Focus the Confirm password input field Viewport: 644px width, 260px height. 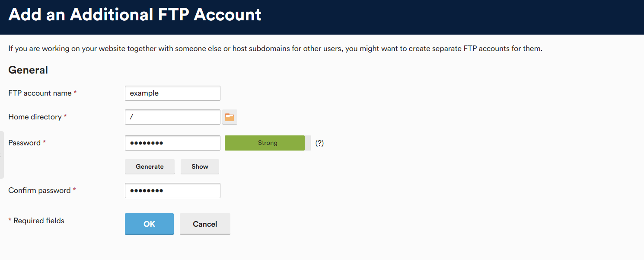pos(172,190)
